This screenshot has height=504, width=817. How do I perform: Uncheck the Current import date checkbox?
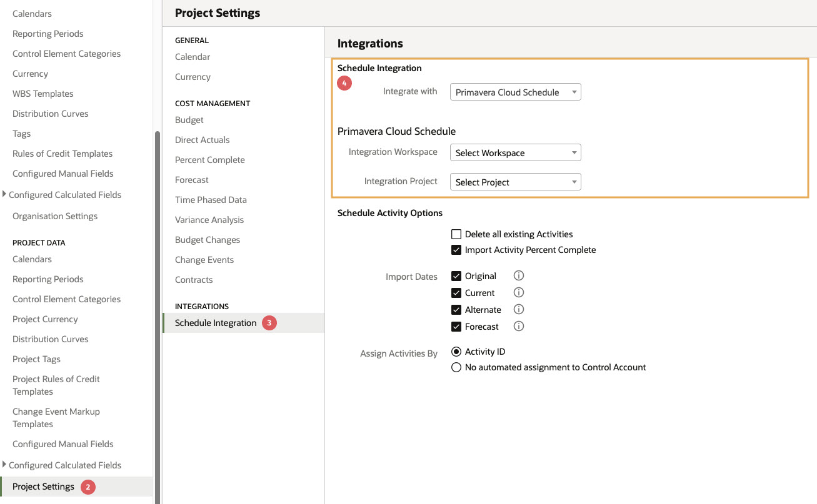coord(456,293)
